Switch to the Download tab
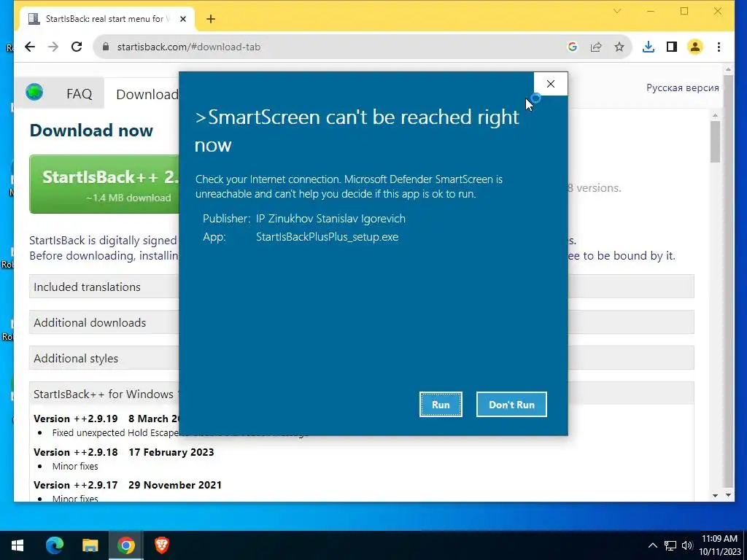 (x=147, y=94)
